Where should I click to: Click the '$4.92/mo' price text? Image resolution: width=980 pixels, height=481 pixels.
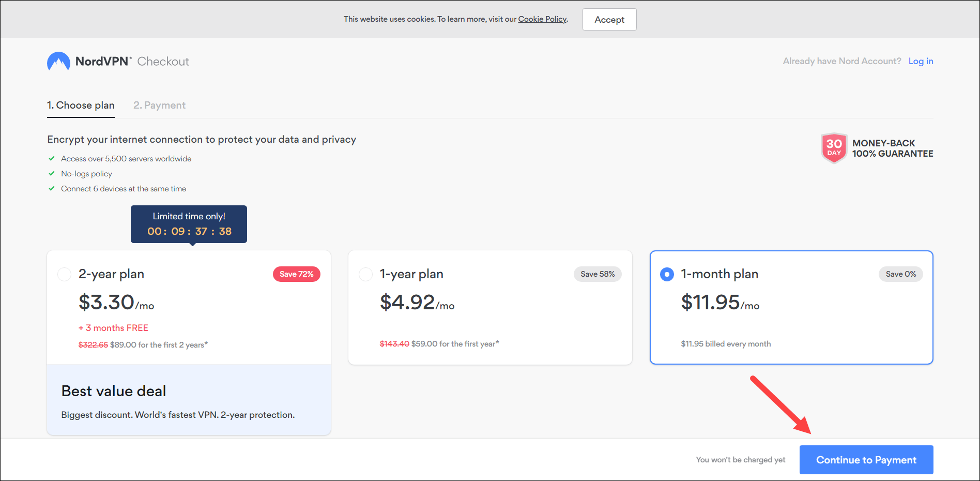pyautogui.click(x=417, y=303)
